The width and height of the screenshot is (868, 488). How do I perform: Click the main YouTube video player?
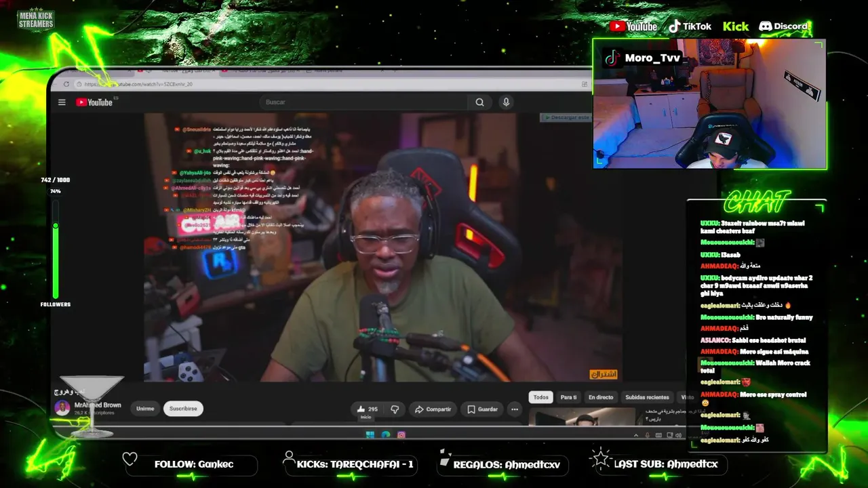pos(383,247)
